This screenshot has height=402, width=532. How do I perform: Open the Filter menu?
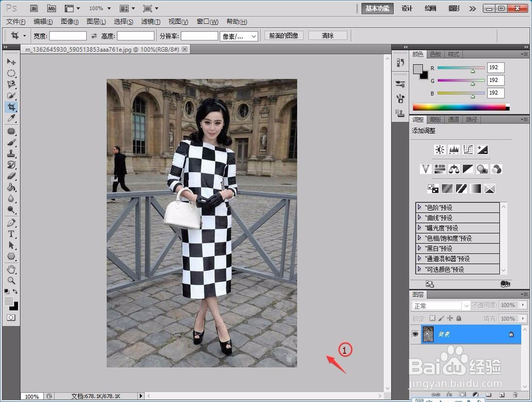(151, 22)
